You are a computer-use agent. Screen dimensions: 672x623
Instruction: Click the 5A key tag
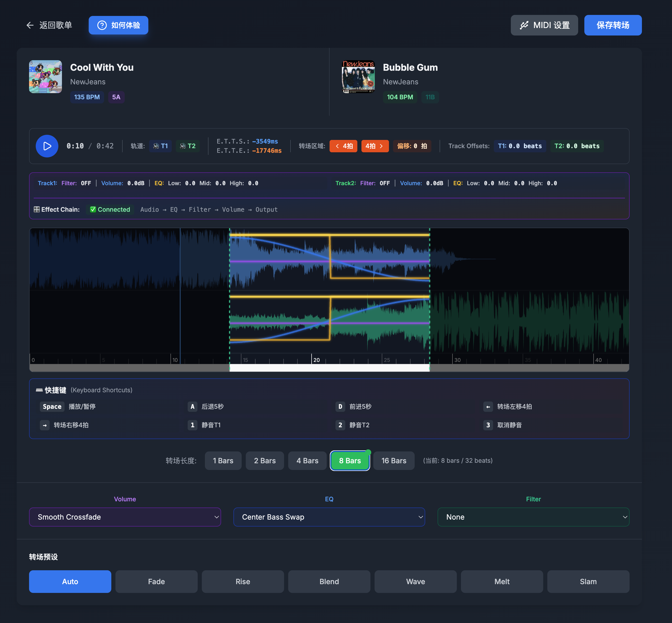tap(116, 97)
